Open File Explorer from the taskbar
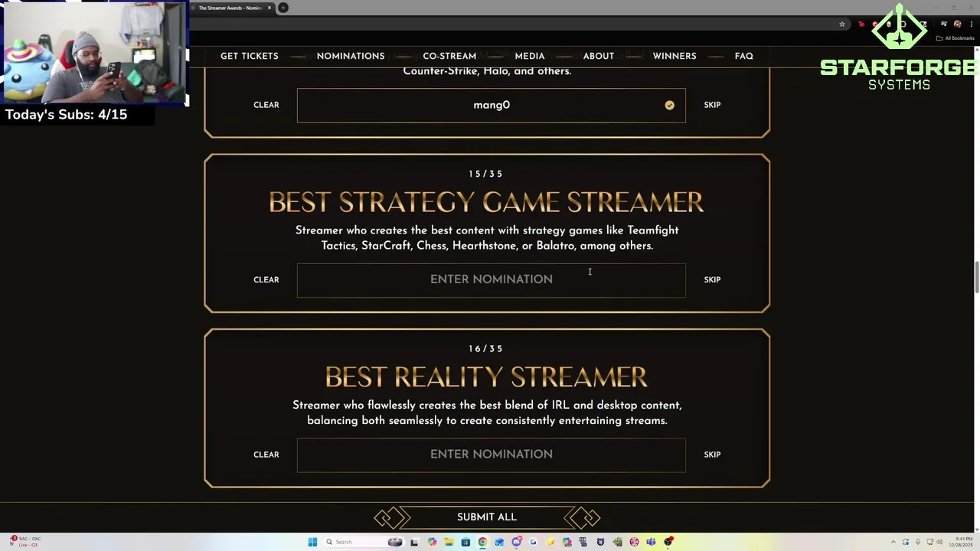The width and height of the screenshot is (980, 551). (449, 542)
